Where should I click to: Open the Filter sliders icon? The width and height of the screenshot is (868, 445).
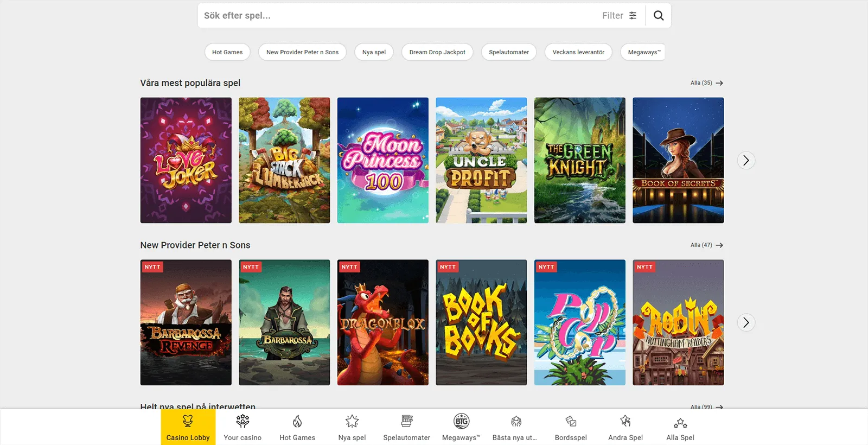pos(633,16)
